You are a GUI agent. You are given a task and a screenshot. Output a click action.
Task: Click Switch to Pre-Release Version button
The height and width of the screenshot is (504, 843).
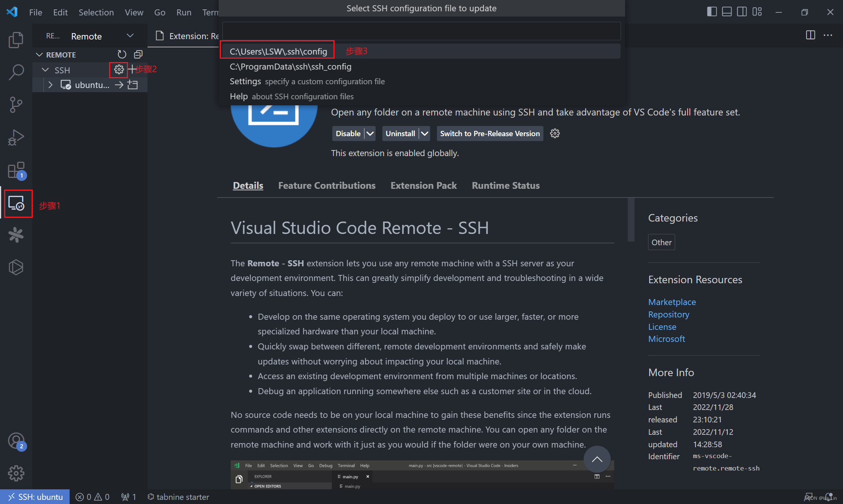[x=490, y=134]
